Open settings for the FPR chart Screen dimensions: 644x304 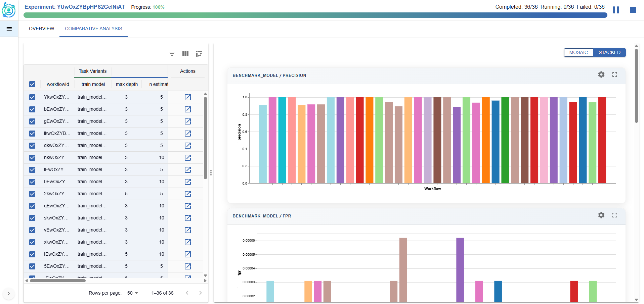(601, 215)
